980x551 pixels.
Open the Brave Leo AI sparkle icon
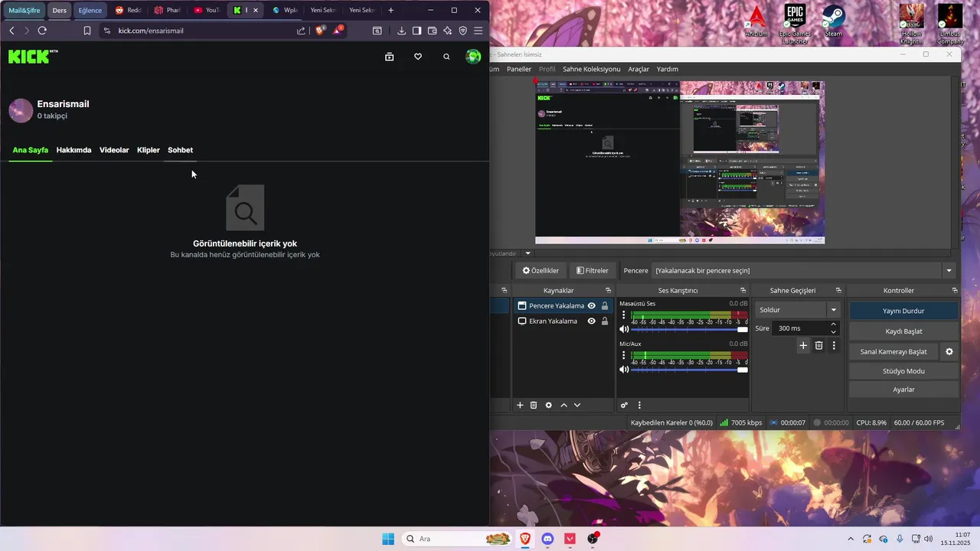coord(448,31)
